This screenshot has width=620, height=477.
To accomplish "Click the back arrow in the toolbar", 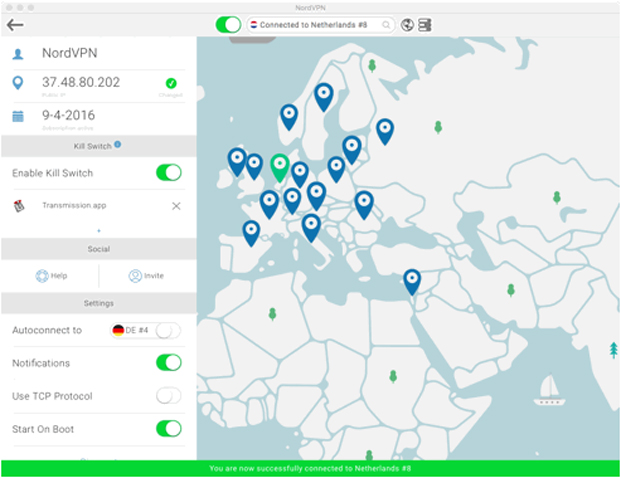I will 15,25.
